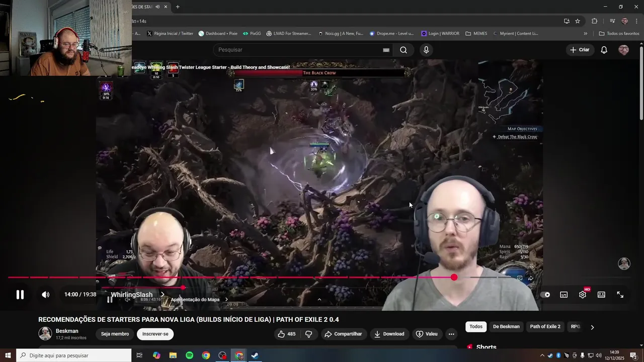Open the Bluetooth tray icon
Image resolution: width=644 pixels, height=362 pixels.
[558, 355]
